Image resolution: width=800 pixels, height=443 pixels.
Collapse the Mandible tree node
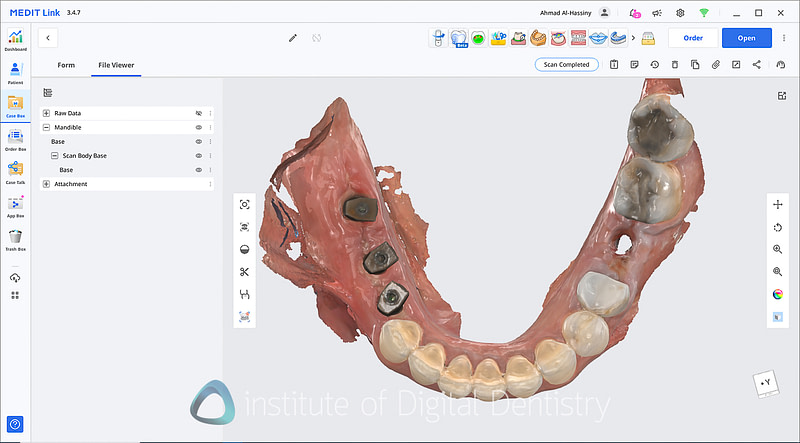click(46, 128)
